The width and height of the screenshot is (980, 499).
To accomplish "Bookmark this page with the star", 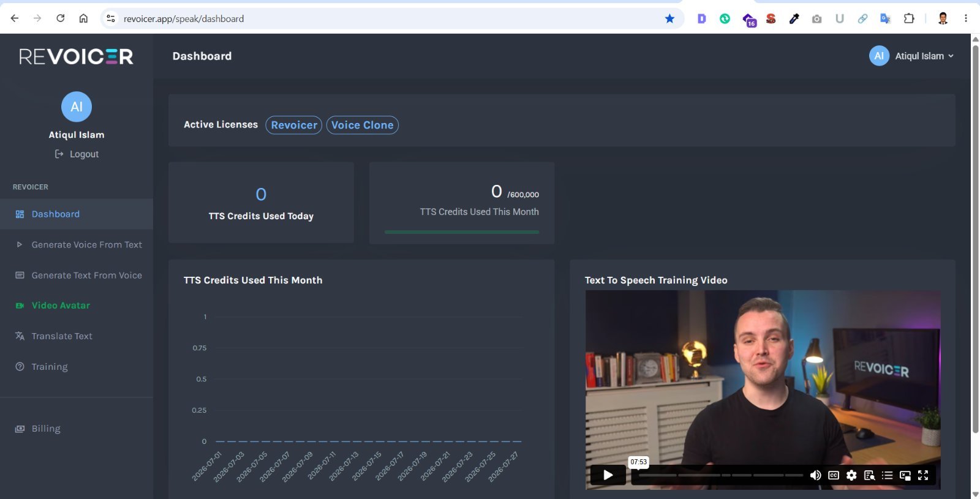I will coord(669,18).
